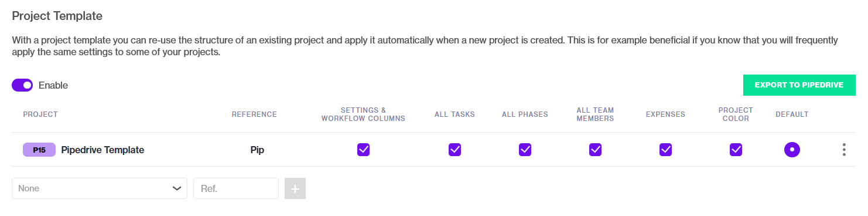Focus the Ref. input field
Image resolution: width=868 pixels, height=216 pixels.
236,188
